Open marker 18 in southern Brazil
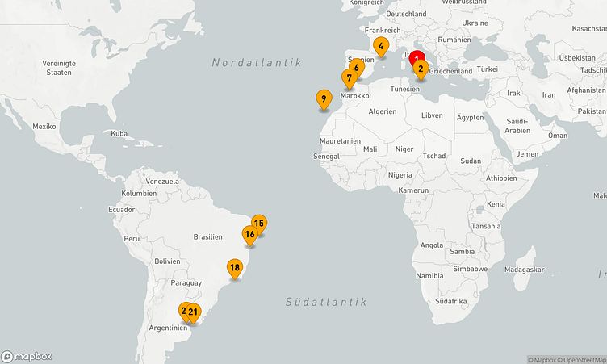Viewport: 607px width, 364px height. click(x=235, y=268)
